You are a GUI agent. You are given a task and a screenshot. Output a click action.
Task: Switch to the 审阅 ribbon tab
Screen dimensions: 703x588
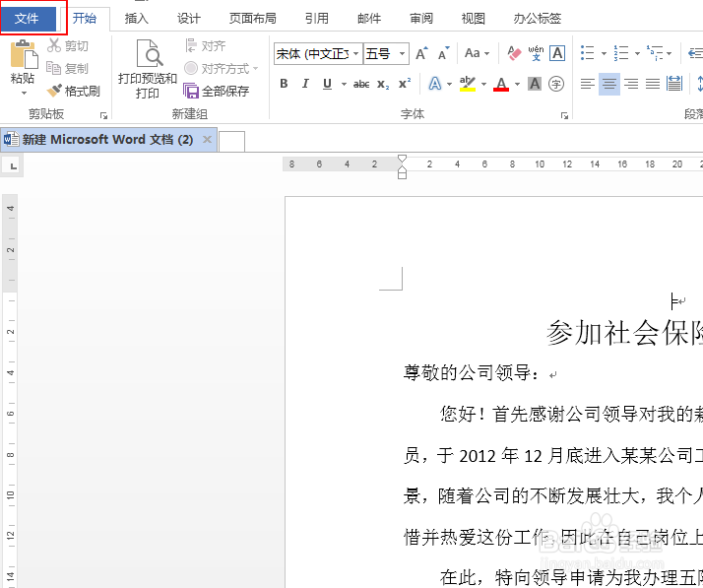coord(421,19)
